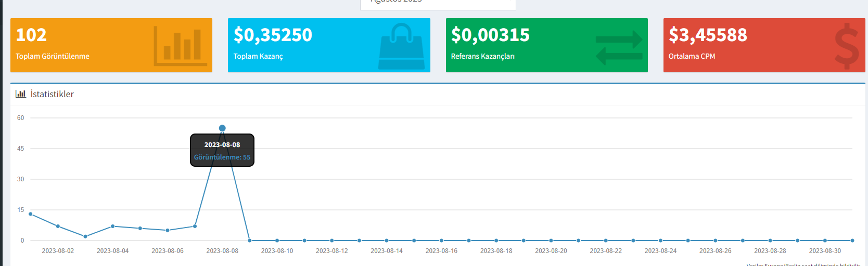Image resolution: width=868 pixels, height=266 pixels.
Task: Select the last data point at the chart's right end
Action: (852, 241)
